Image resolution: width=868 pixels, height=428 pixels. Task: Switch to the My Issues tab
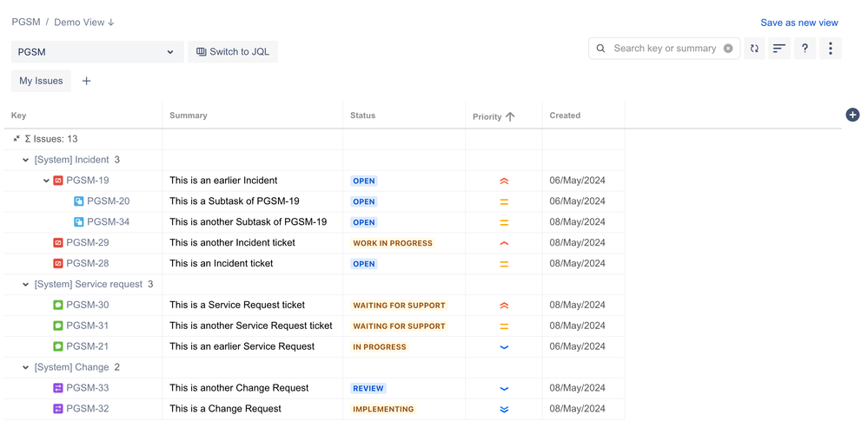point(41,81)
